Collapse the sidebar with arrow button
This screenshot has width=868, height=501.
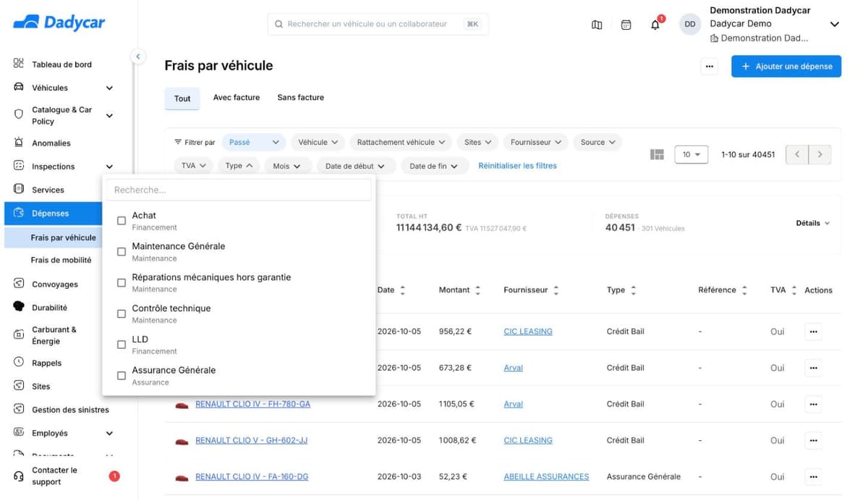coord(137,56)
